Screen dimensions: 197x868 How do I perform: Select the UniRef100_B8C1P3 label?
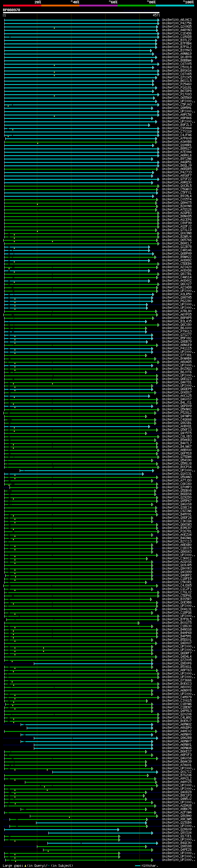click(x=177, y=796)
